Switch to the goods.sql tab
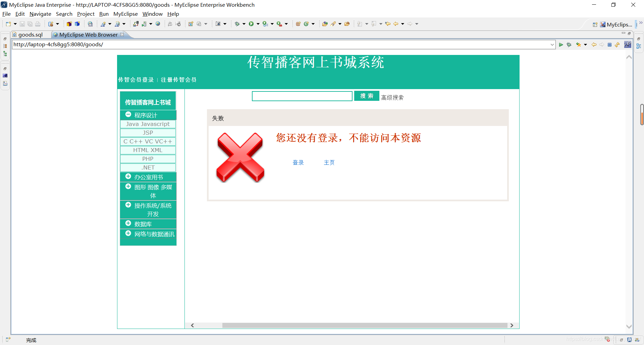Image resolution: width=644 pixels, height=345 pixels. click(x=30, y=34)
